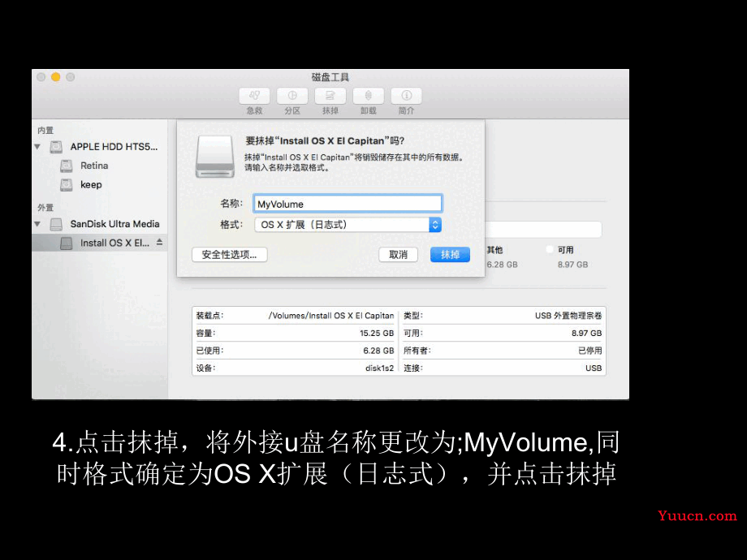Click the 取消 cancel button
The height and width of the screenshot is (560, 747).
[x=398, y=255]
